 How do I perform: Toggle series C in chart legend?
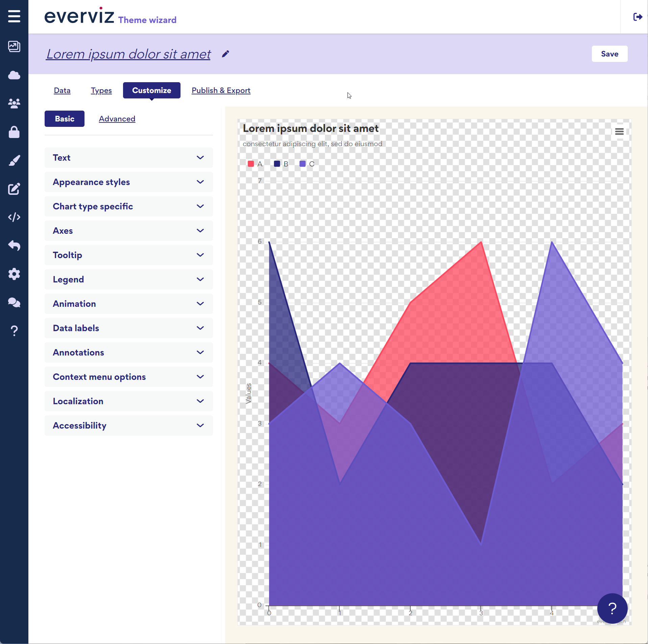(307, 164)
